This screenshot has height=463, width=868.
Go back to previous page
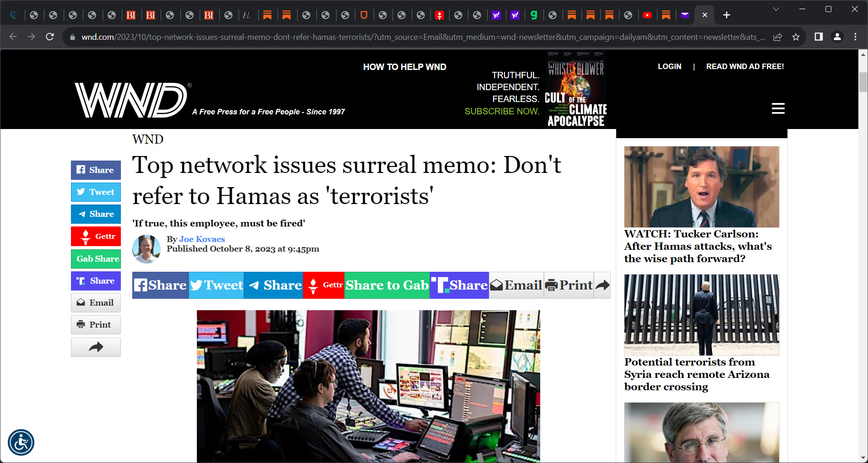pyautogui.click(x=13, y=37)
